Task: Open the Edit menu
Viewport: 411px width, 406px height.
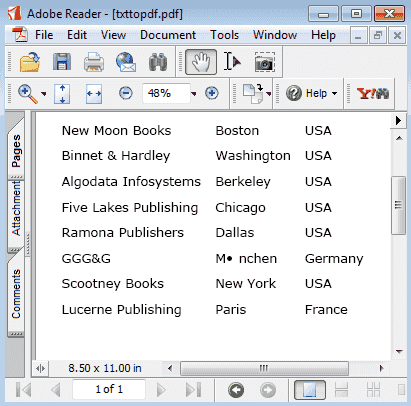Action: click(x=77, y=35)
